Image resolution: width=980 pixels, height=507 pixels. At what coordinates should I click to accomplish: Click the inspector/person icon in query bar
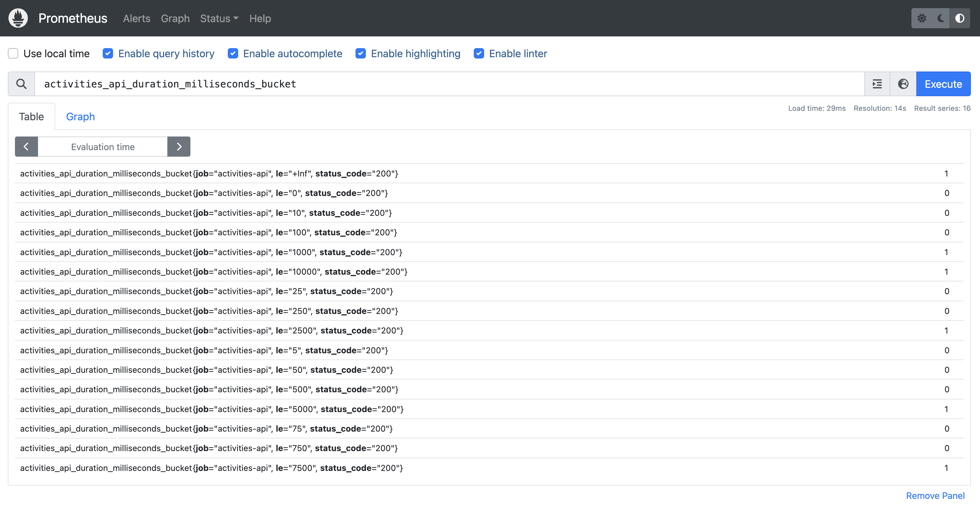(x=903, y=84)
